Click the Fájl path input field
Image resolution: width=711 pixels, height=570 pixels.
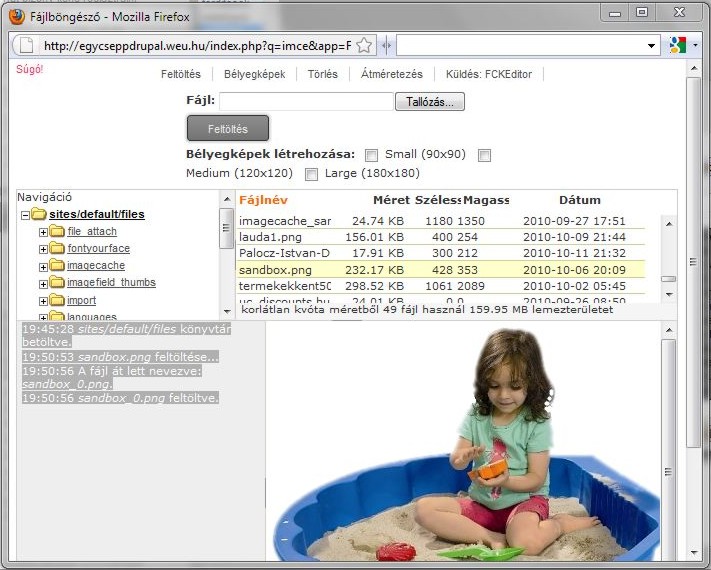click(307, 101)
